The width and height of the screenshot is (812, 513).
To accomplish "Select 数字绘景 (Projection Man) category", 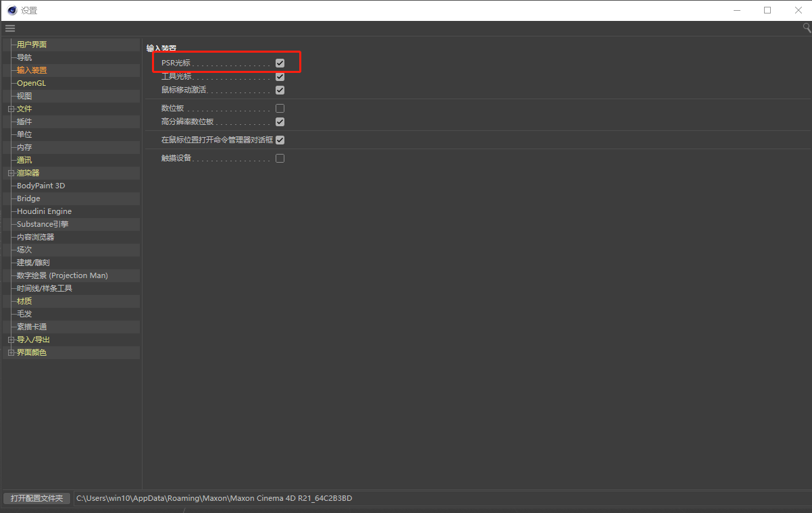I will [x=62, y=275].
